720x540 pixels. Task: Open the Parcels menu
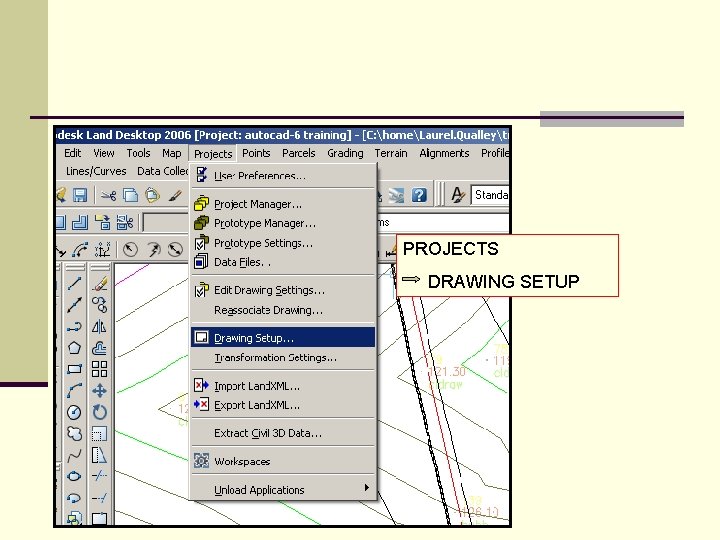point(298,153)
